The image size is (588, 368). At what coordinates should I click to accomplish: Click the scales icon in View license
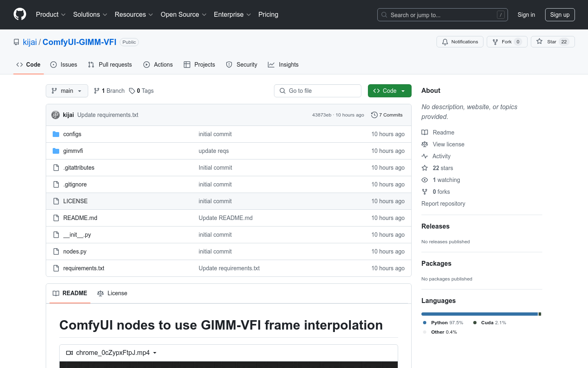pyautogui.click(x=425, y=144)
